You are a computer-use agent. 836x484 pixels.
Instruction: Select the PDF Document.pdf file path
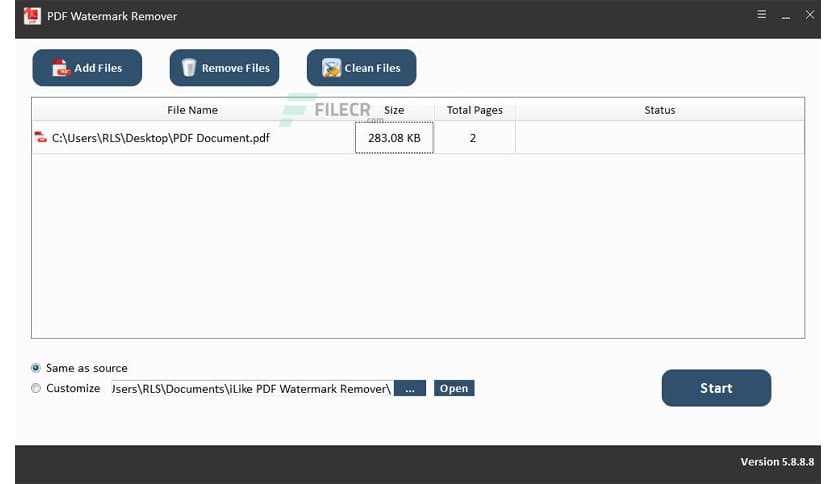coord(160,138)
